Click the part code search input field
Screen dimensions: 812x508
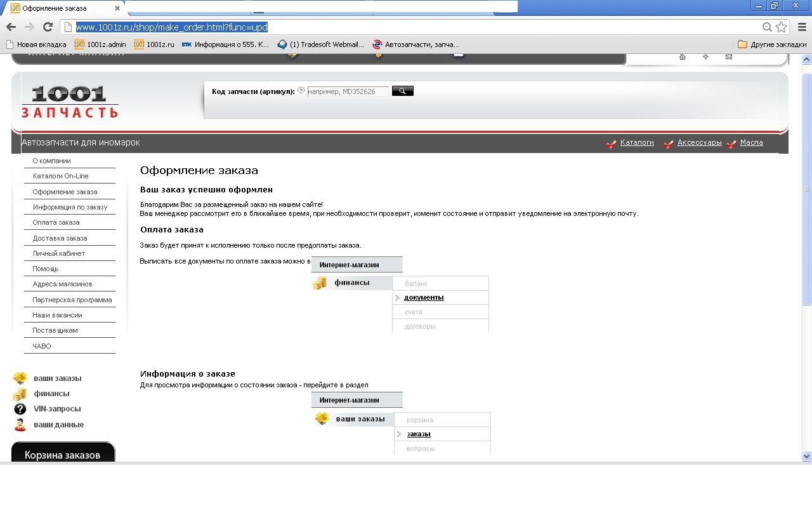[347, 91]
